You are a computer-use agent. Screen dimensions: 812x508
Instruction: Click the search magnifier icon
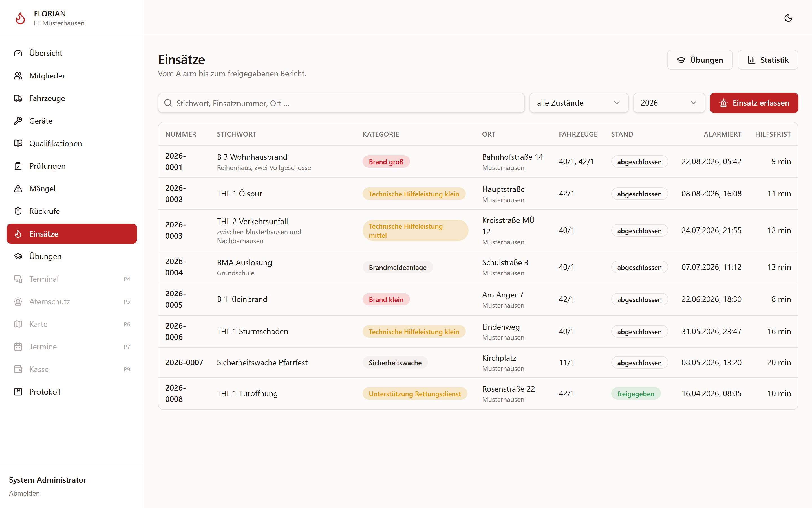[168, 103]
